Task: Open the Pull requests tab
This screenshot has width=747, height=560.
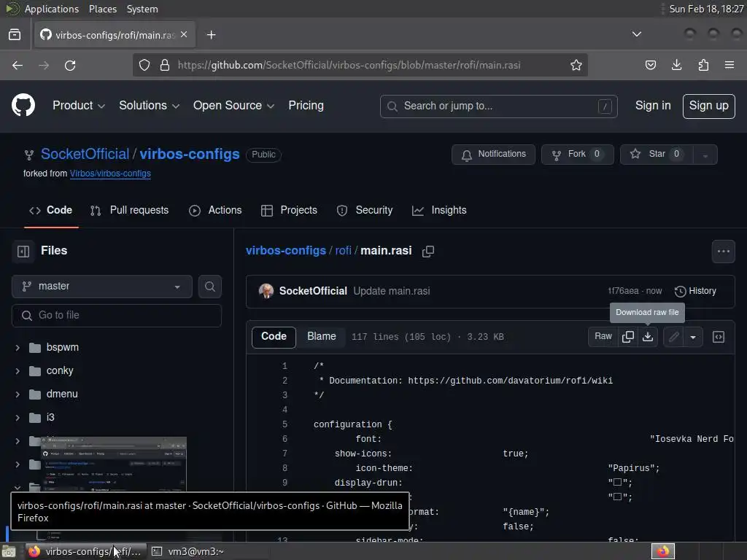Action: (x=130, y=210)
